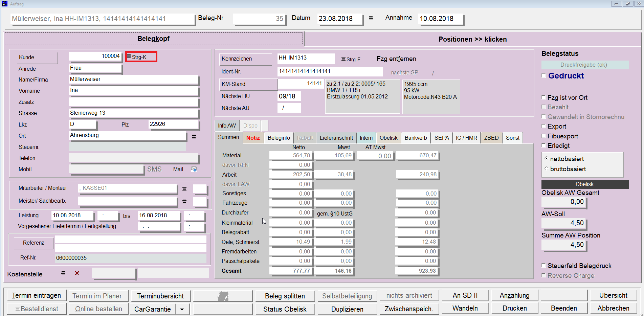Select the ZBED tab

[491, 138]
